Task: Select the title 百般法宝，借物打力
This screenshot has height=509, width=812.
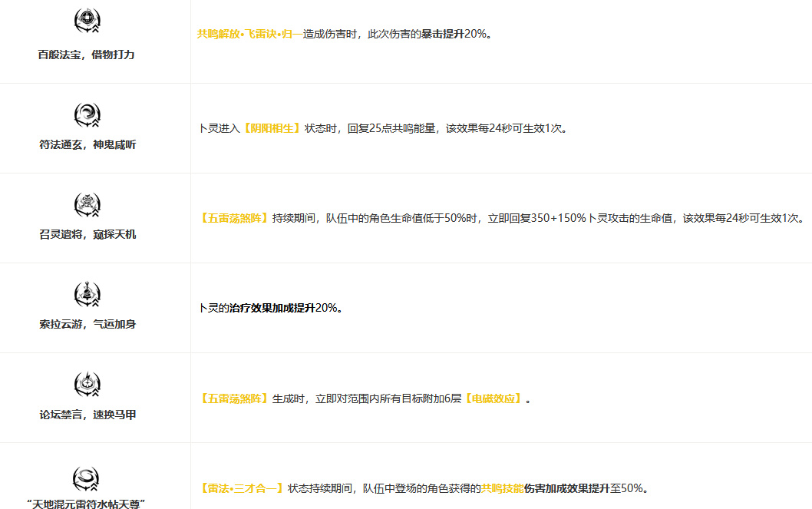Action: click(x=86, y=55)
